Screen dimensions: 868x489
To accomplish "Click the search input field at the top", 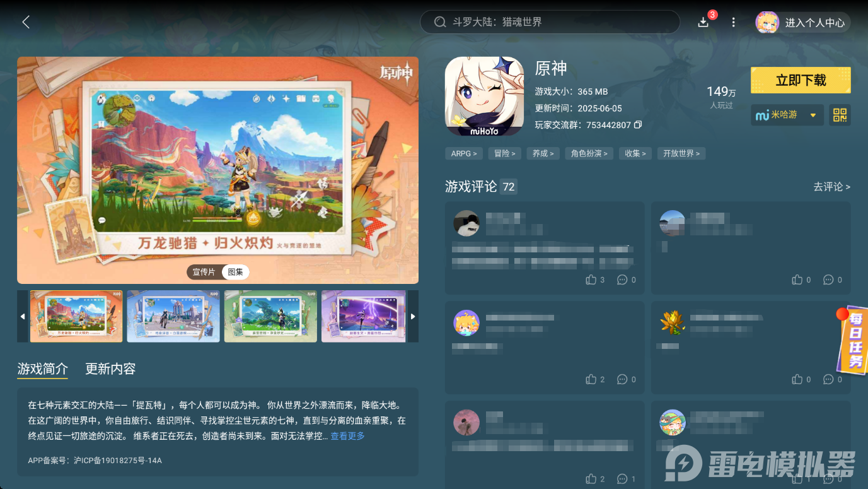I will click(550, 21).
